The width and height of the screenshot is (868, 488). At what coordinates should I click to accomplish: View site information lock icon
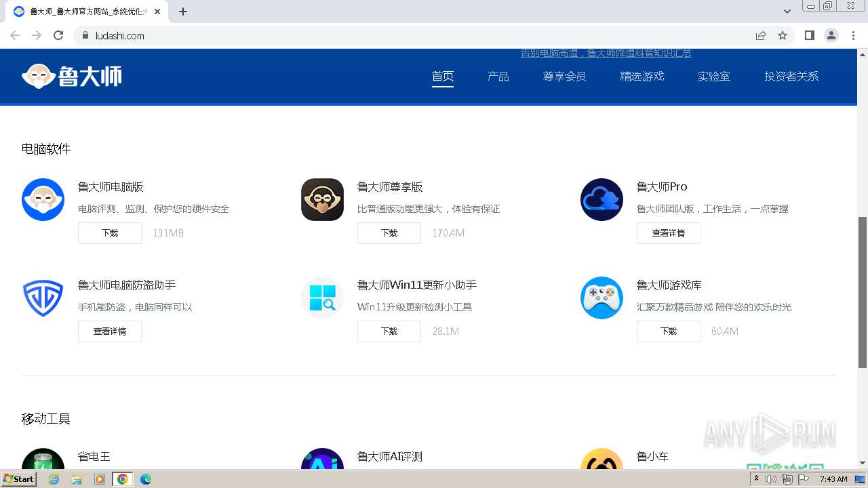[x=85, y=35]
